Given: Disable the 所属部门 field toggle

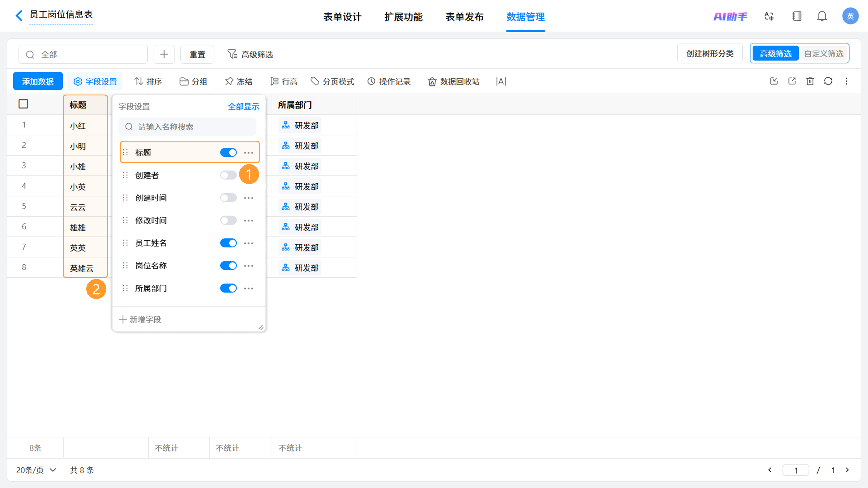Looking at the screenshot, I should (x=229, y=288).
